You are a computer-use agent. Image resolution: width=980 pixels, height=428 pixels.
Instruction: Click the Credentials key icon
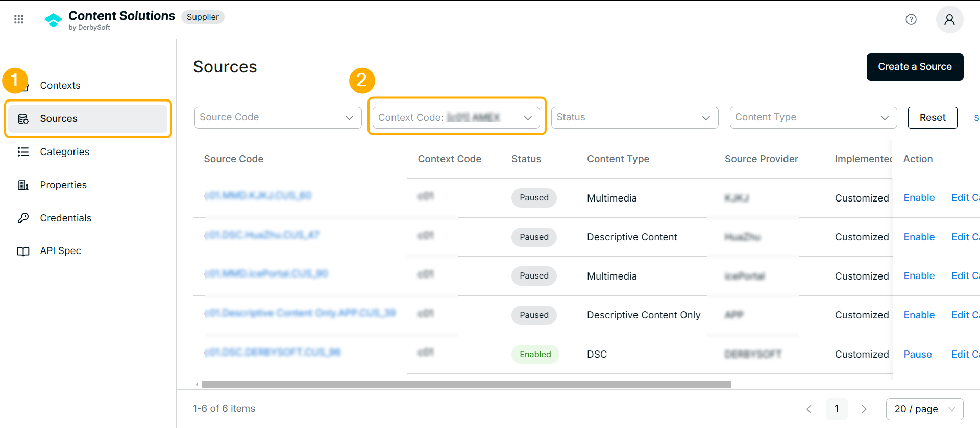23,218
